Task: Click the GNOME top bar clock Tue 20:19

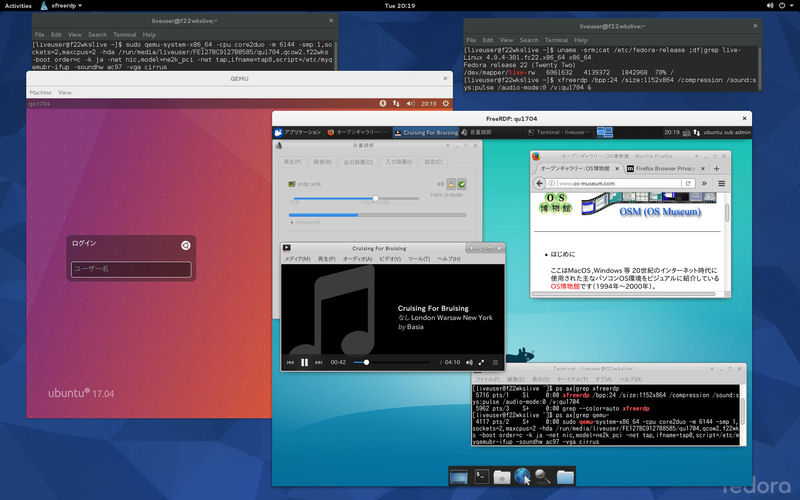Action: [400, 6]
